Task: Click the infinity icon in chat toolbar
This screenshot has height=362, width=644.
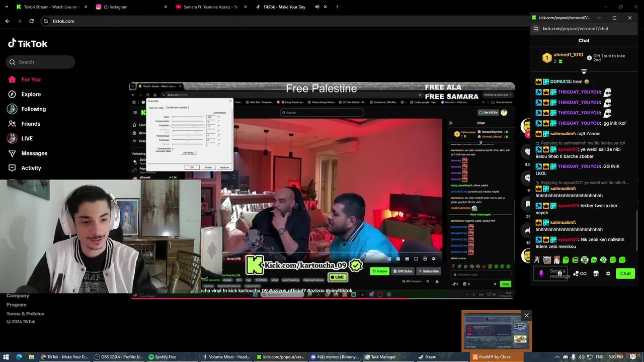Action: click(583, 274)
